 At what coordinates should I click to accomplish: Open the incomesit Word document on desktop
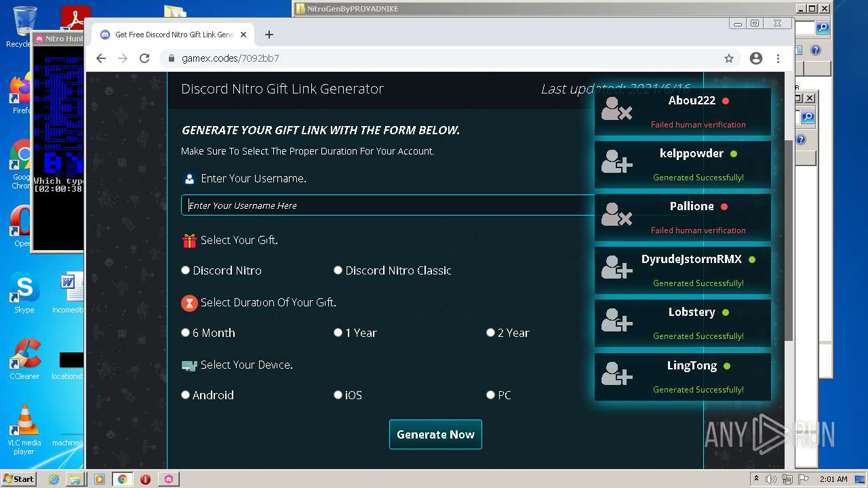click(68, 293)
